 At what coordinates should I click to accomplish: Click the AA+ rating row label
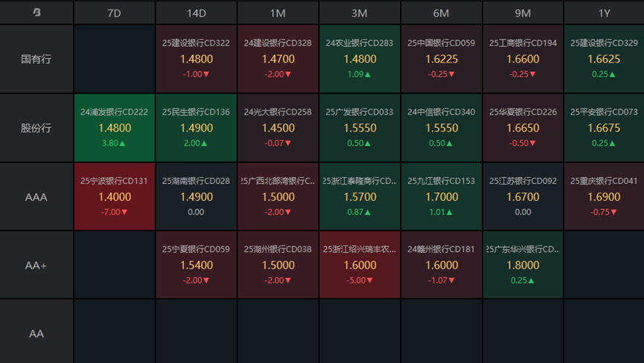click(x=36, y=265)
